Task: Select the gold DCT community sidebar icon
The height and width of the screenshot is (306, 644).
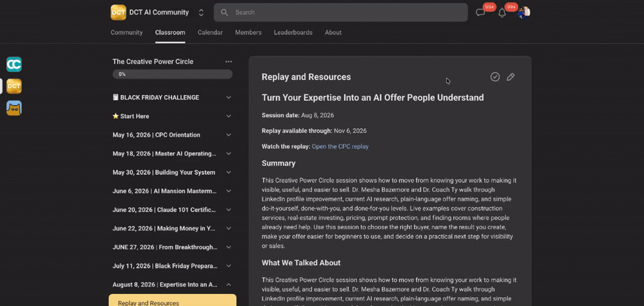Action: coord(14,86)
